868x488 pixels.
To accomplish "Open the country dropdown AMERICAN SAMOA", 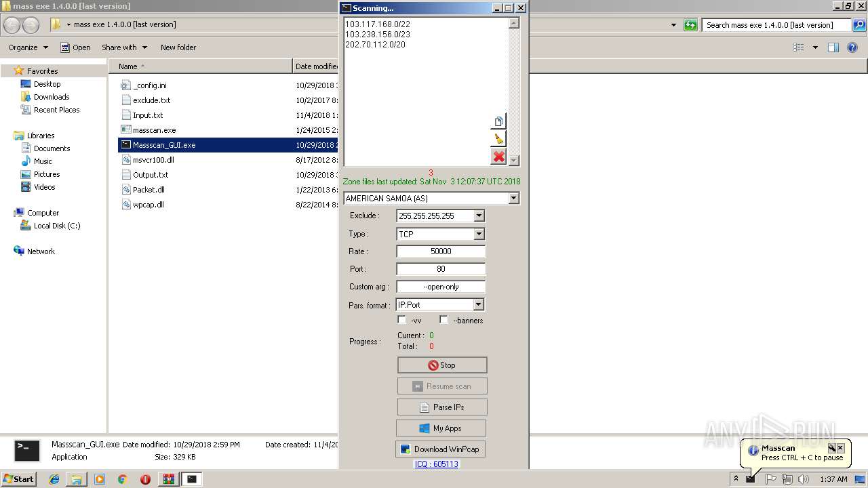I will click(x=513, y=199).
